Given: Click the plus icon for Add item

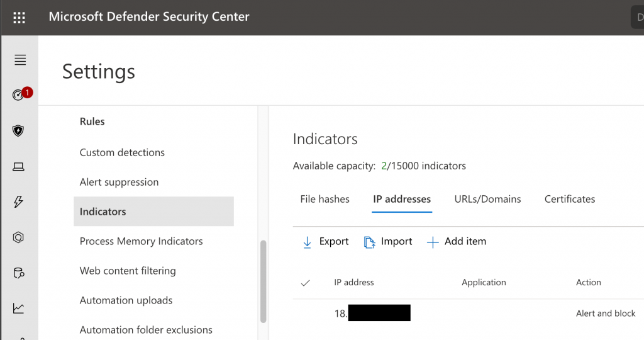Looking at the screenshot, I should coord(433,242).
